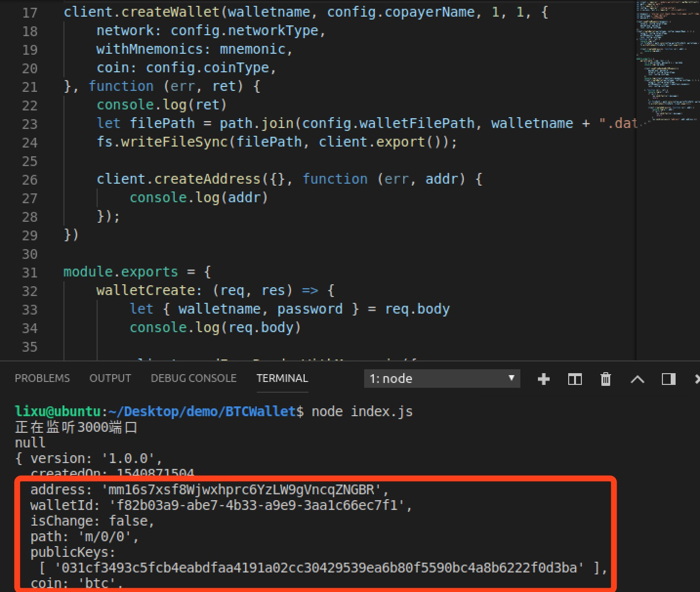
Task: Click line number 26 in the gutter
Action: click(30, 180)
